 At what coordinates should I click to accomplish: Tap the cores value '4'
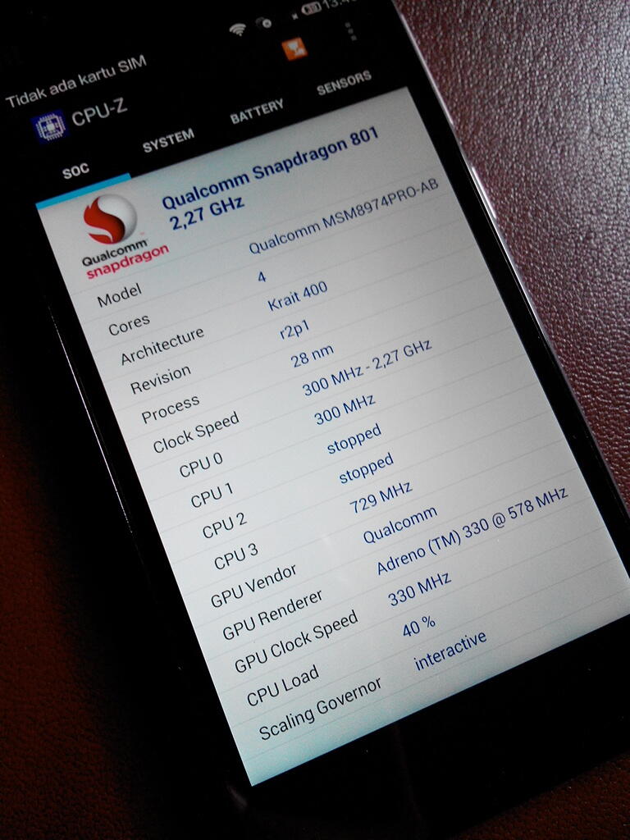[x=262, y=276]
